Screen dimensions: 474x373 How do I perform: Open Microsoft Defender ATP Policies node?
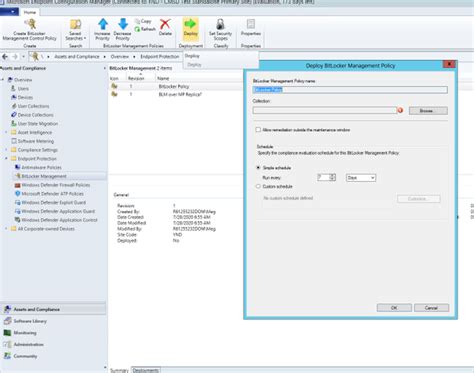click(x=52, y=194)
